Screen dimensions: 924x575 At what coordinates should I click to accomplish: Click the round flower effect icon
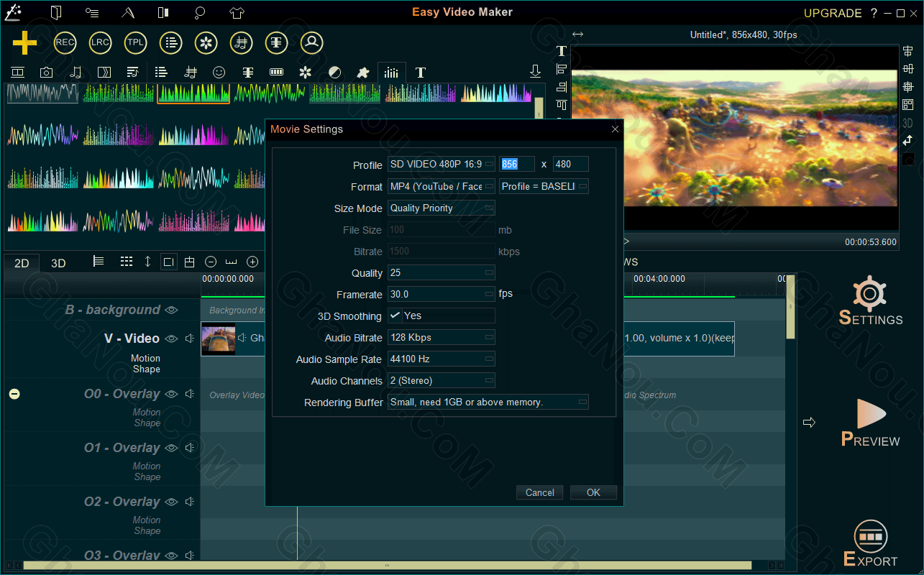(206, 42)
